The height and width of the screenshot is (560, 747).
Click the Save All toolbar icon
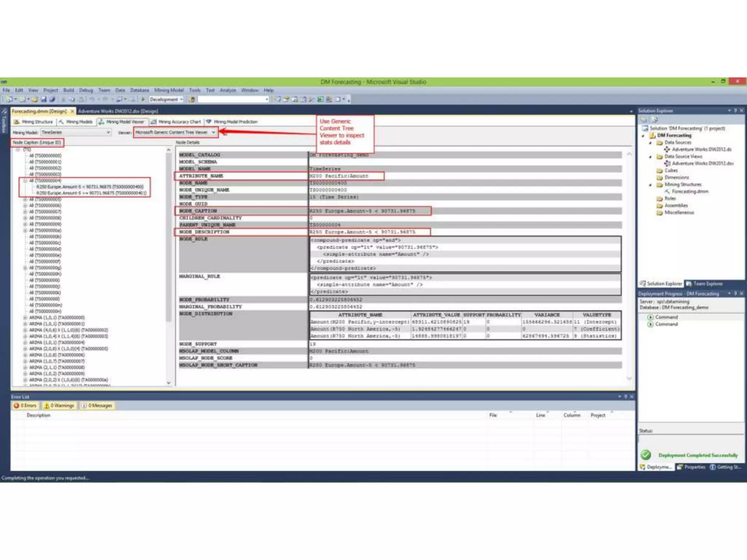[52, 99]
